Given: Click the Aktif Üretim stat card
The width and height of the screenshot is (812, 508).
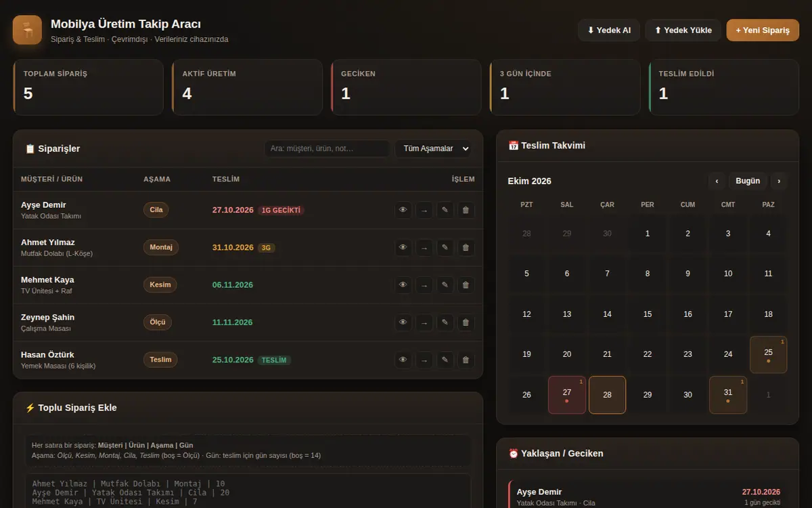Looking at the screenshot, I should click(247, 87).
